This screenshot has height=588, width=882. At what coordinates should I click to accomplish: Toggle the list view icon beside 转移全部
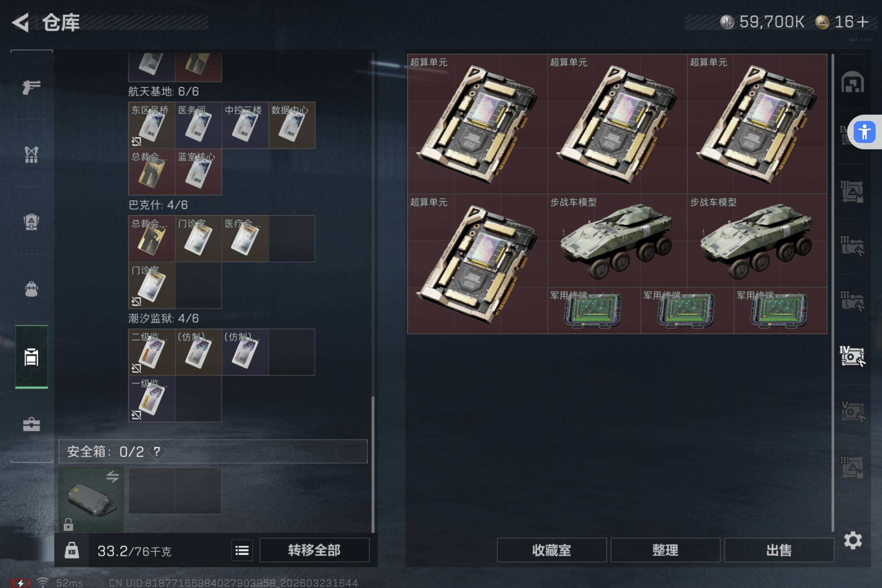tap(242, 551)
